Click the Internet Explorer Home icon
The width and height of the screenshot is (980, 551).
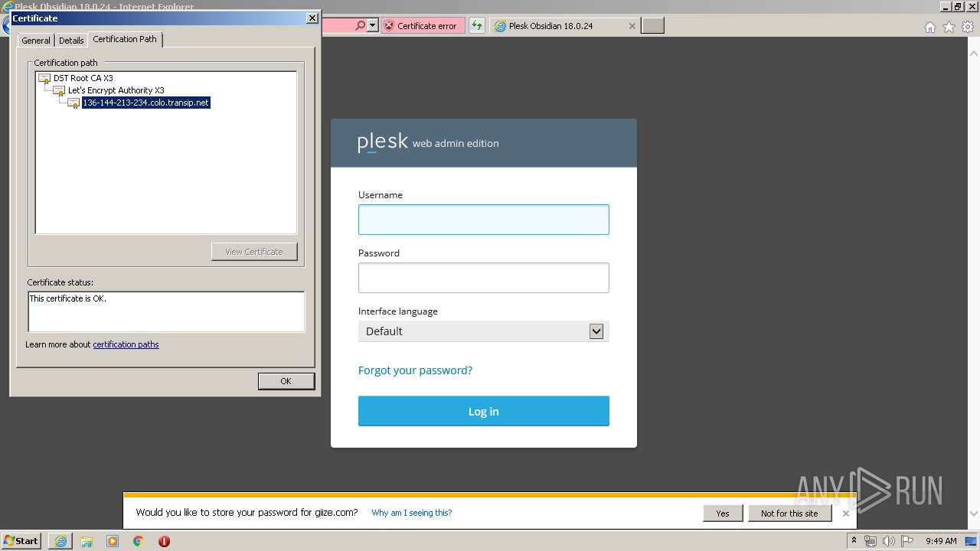(x=929, y=27)
